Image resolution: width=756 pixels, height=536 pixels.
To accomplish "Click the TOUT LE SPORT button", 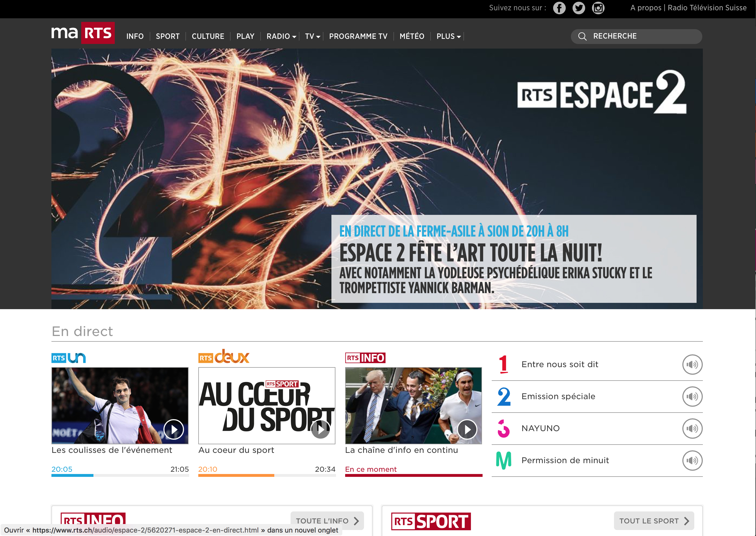I will (x=654, y=521).
